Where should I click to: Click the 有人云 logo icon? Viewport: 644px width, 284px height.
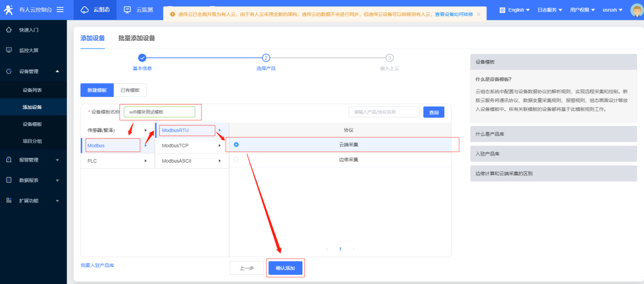[x=8, y=10]
